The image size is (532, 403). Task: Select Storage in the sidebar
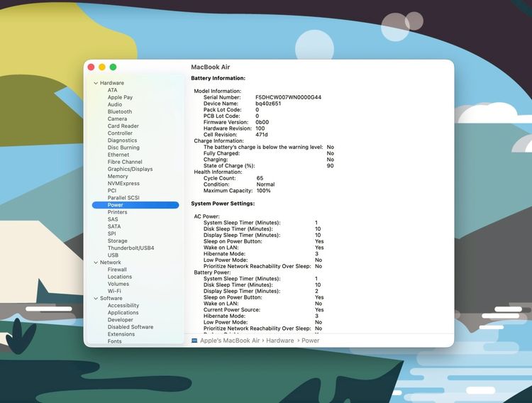tap(118, 241)
